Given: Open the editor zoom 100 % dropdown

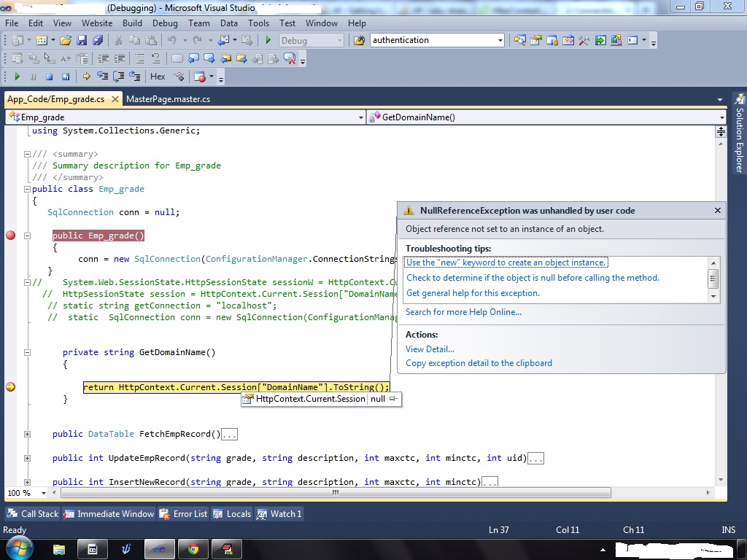Looking at the screenshot, I should (x=43, y=493).
